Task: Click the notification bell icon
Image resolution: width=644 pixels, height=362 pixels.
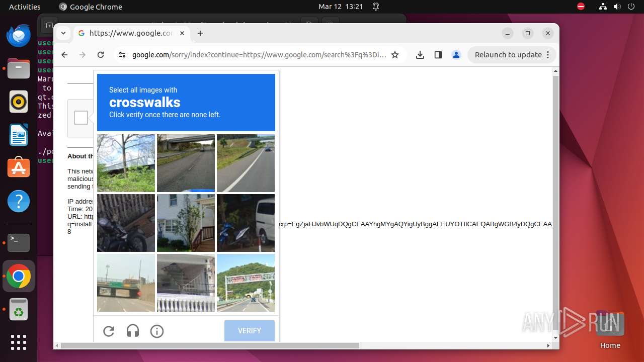Action: coord(376,7)
